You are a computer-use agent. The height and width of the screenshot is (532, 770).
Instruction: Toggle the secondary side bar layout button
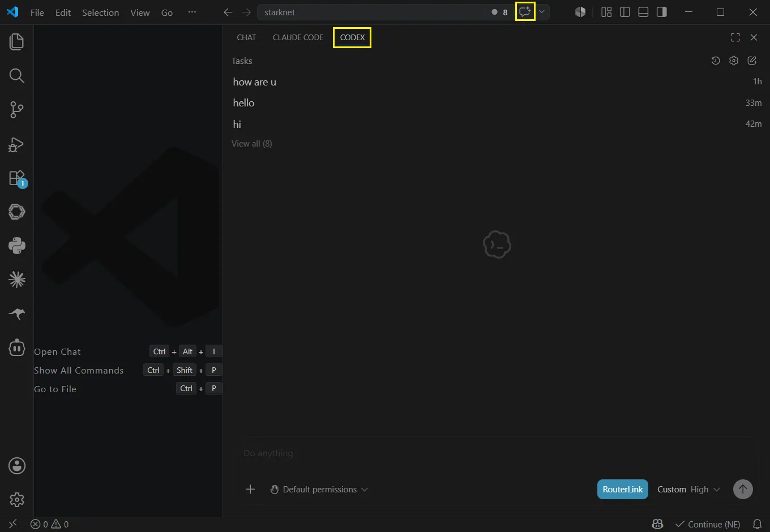[x=661, y=12]
